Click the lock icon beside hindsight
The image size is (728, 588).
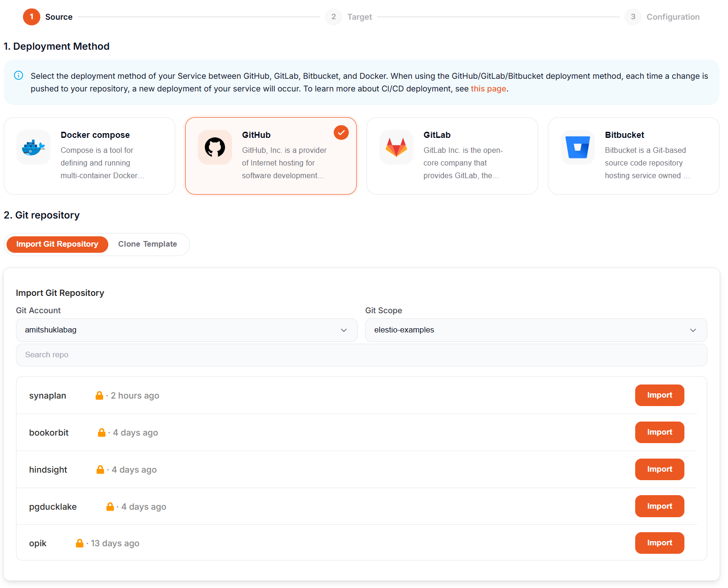tap(100, 470)
